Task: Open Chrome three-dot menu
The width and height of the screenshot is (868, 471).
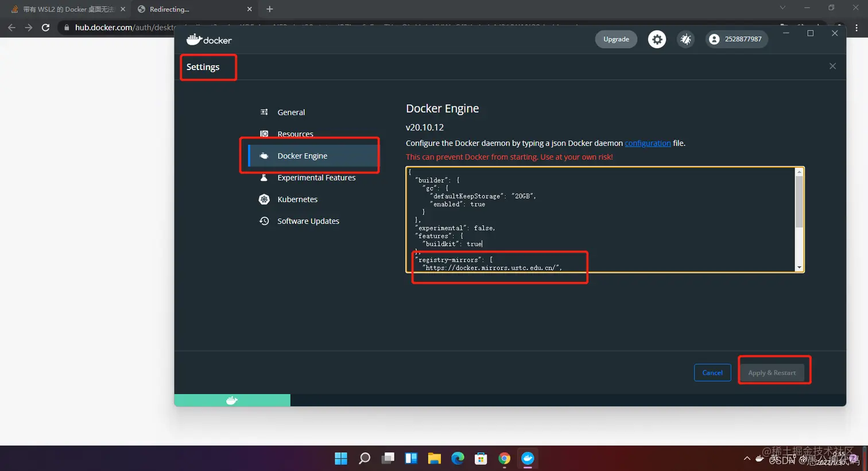Action: pos(857,27)
